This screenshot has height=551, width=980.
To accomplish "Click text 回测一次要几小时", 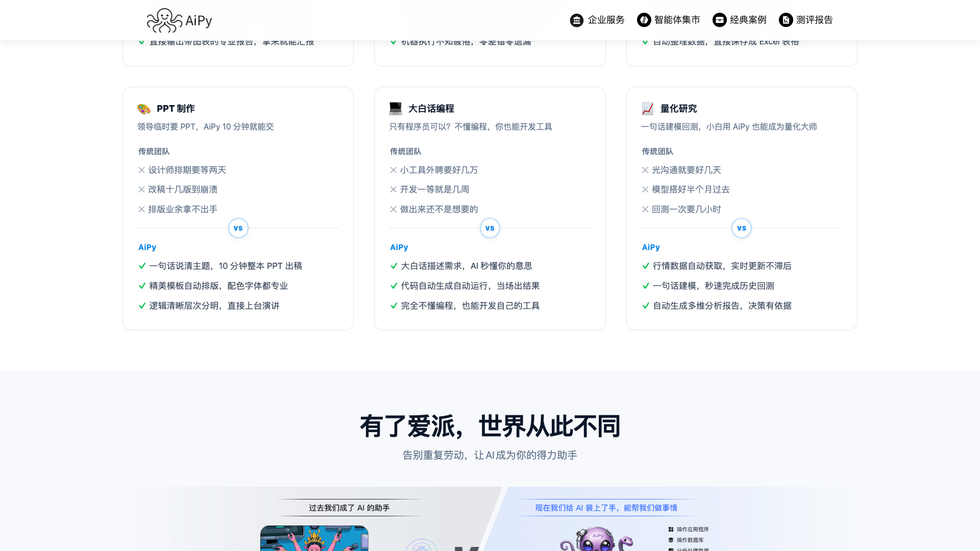I will point(687,209).
